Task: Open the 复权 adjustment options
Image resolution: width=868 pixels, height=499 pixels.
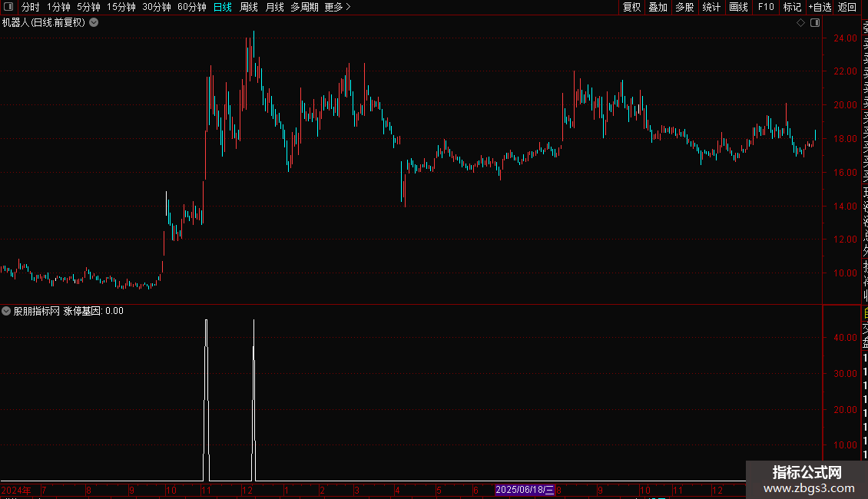Action: click(x=631, y=7)
